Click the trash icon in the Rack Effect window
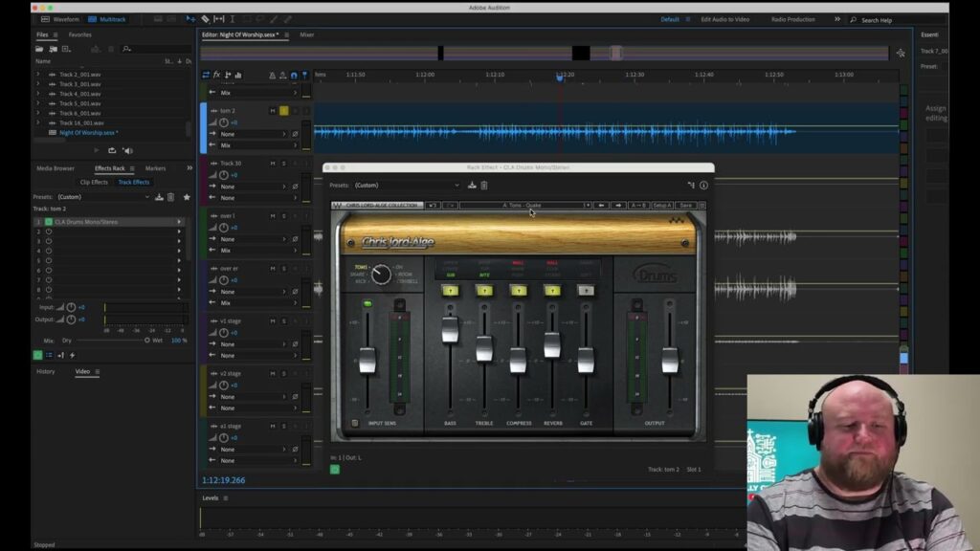This screenshot has height=551, width=980. pos(483,185)
